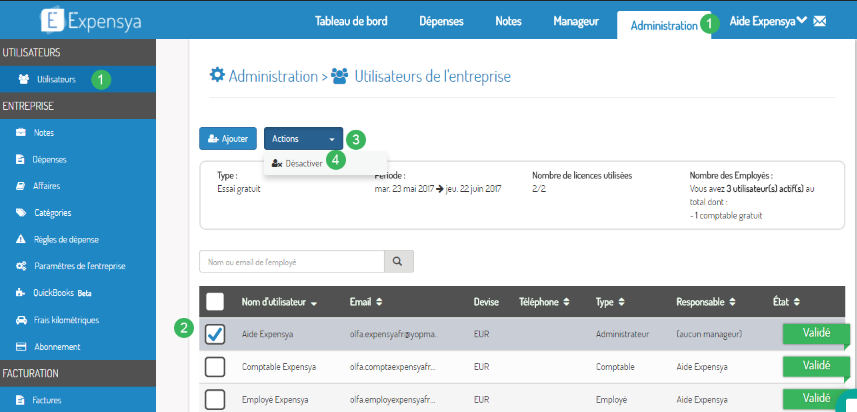
Task: Click the Ajouter button
Action: [x=228, y=139]
